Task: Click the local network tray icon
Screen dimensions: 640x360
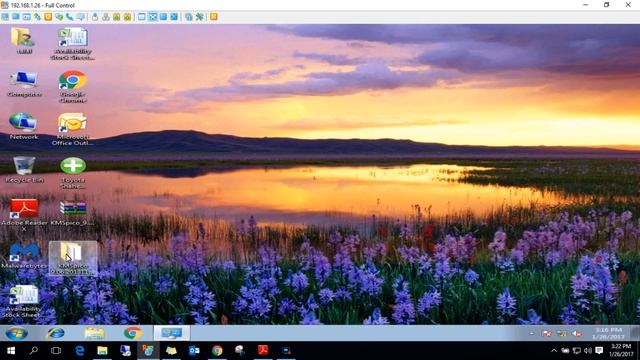Action: [x=577, y=351]
